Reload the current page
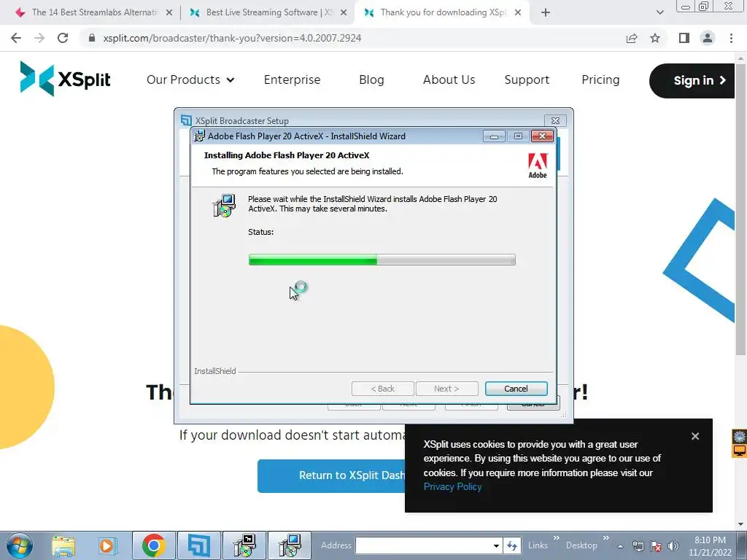Screen dimensions: 747x560 click(63, 38)
